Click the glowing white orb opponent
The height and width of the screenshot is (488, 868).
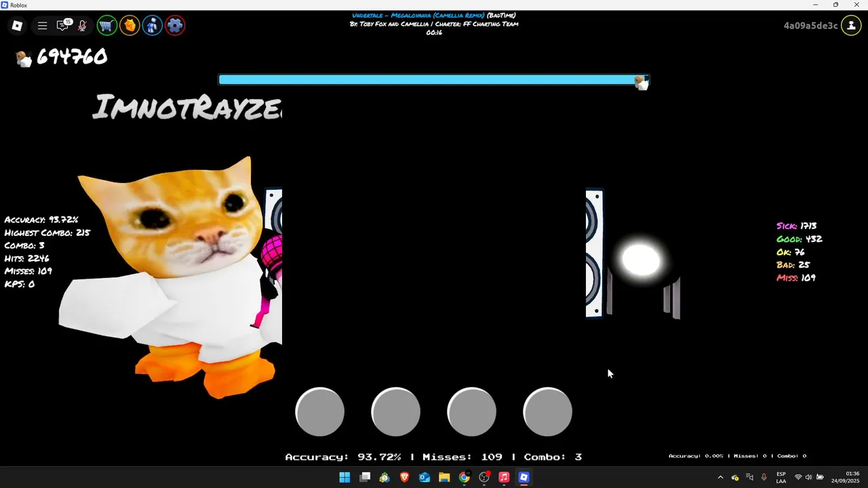641,261
